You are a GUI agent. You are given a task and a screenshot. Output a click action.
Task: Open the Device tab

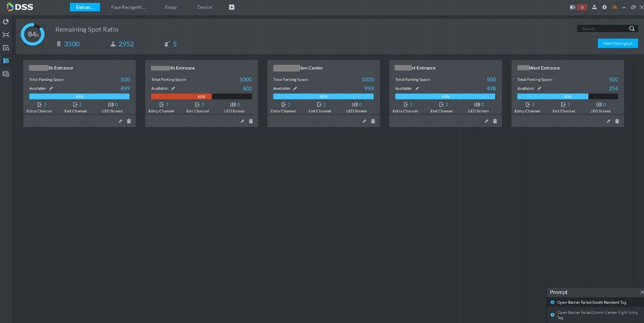(204, 8)
